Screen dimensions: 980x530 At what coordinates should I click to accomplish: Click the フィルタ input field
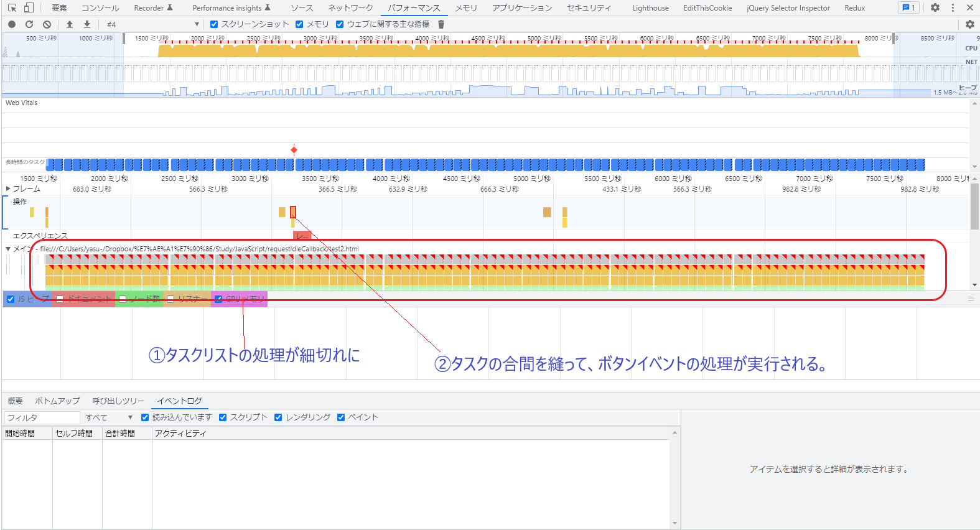point(42,417)
